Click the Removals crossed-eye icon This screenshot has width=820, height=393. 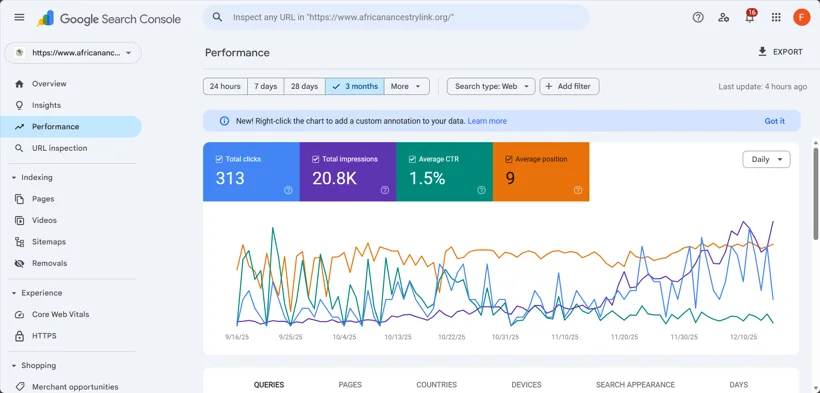click(19, 263)
